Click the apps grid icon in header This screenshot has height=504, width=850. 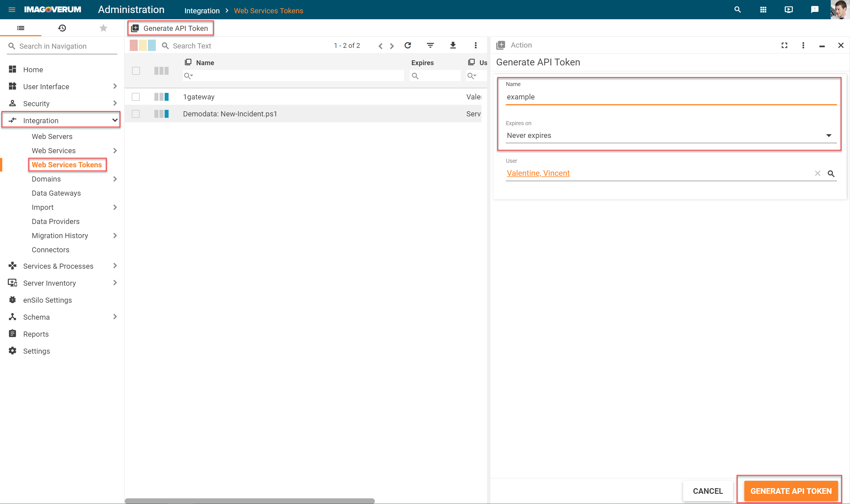(x=763, y=10)
